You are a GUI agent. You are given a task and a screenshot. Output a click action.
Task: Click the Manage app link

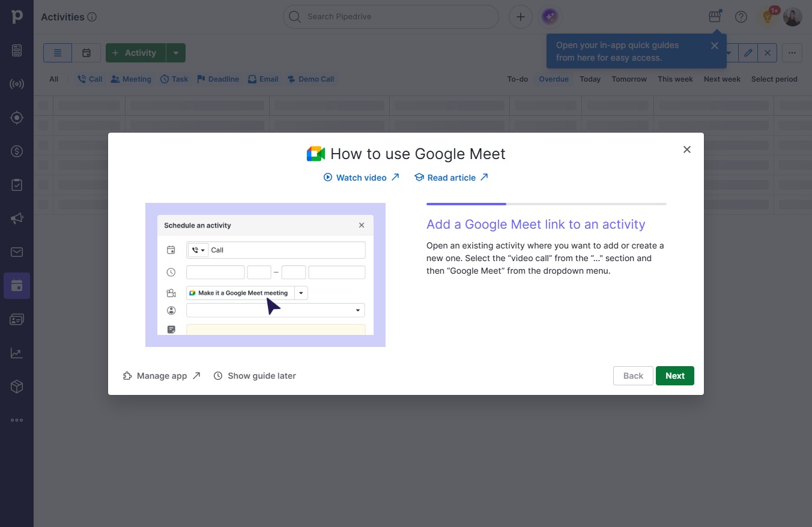pos(162,376)
